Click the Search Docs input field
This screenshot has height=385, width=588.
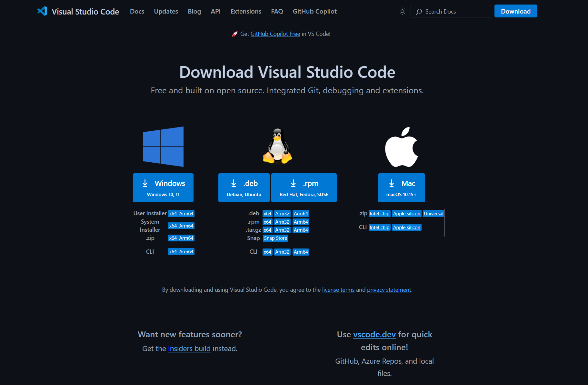click(x=451, y=11)
